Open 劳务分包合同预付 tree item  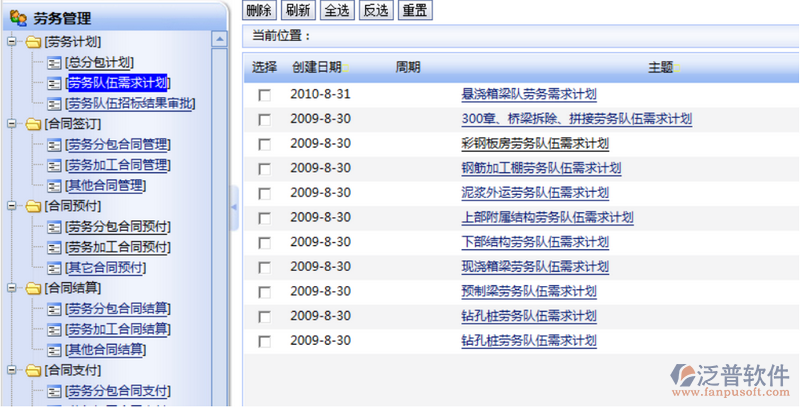coord(118,227)
